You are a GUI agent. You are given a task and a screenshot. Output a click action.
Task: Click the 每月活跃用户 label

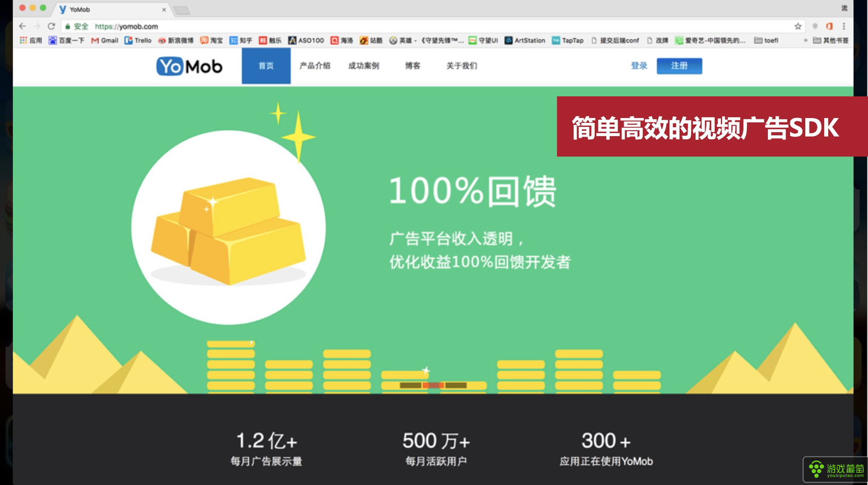[436, 462]
